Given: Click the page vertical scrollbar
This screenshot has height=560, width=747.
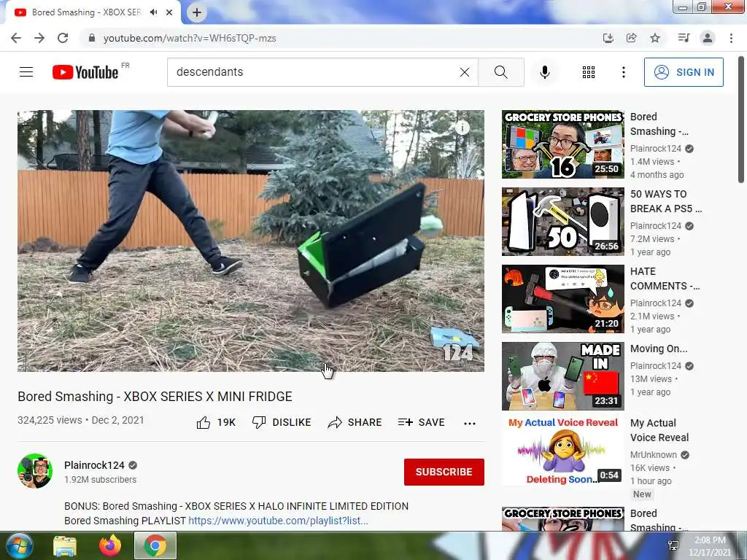Looking at the screenshot, I should click(741, 119).
